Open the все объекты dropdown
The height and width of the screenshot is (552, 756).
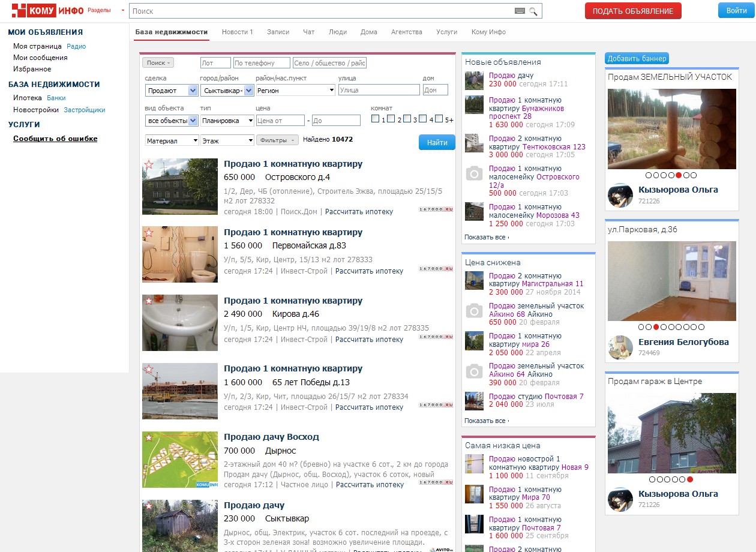172,121
